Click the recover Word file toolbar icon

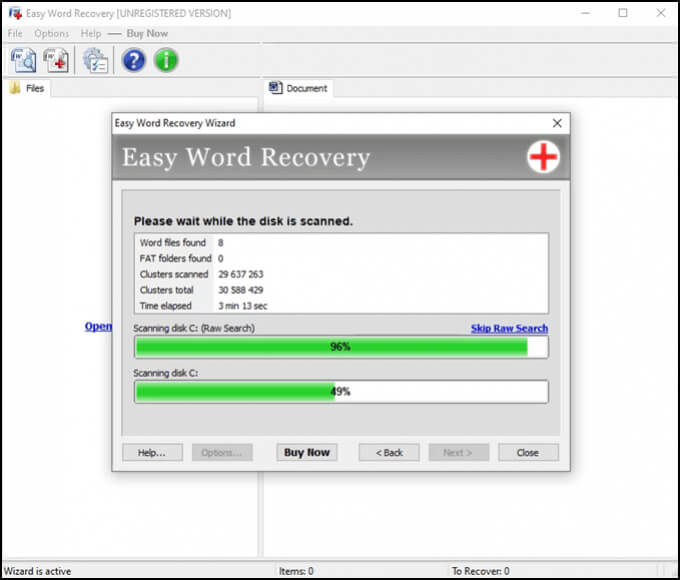(x=56, y=60)
